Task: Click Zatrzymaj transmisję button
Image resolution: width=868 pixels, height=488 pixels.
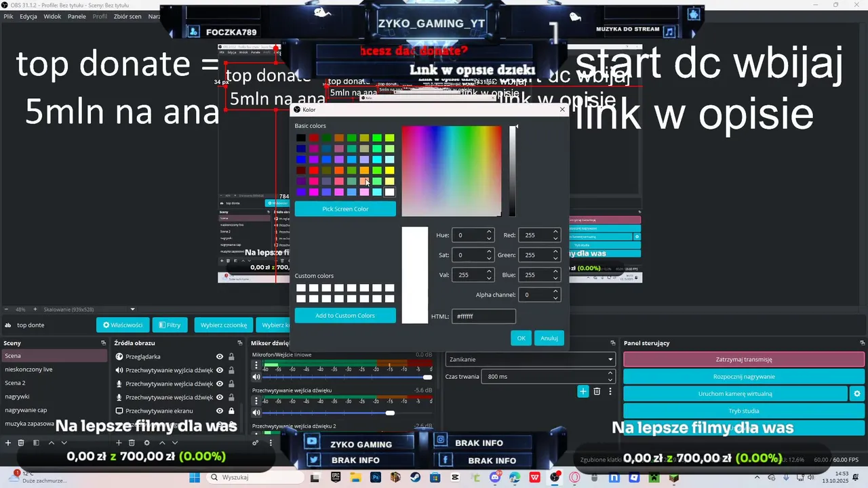Action: coord(744,359)
